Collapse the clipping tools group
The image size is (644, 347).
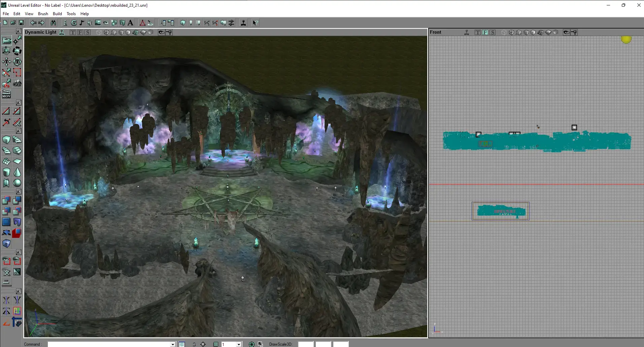point(19,103)
